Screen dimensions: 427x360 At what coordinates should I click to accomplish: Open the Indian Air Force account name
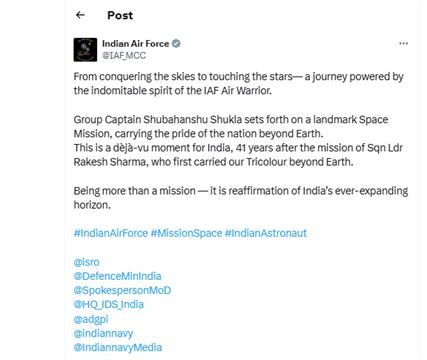click(135, 44)
